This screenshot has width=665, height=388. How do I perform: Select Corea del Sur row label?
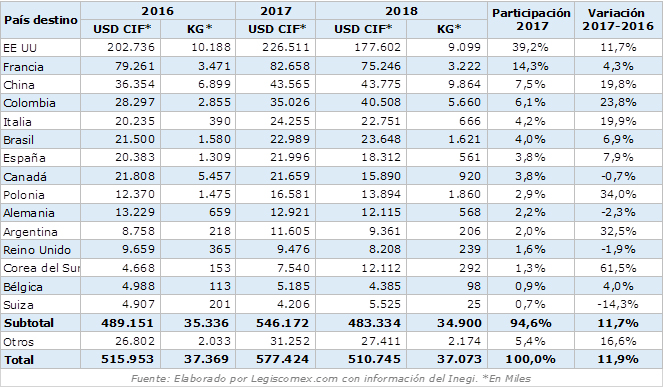click(x=41, y=268)
